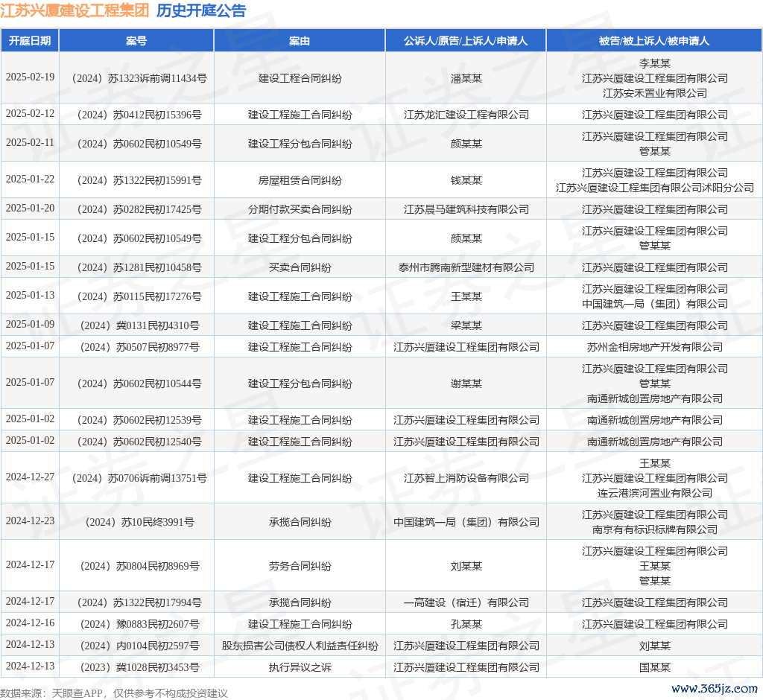The image size is (763, 700).
Task: Select case number 内0104民初2597号
Action: [139, 646]
